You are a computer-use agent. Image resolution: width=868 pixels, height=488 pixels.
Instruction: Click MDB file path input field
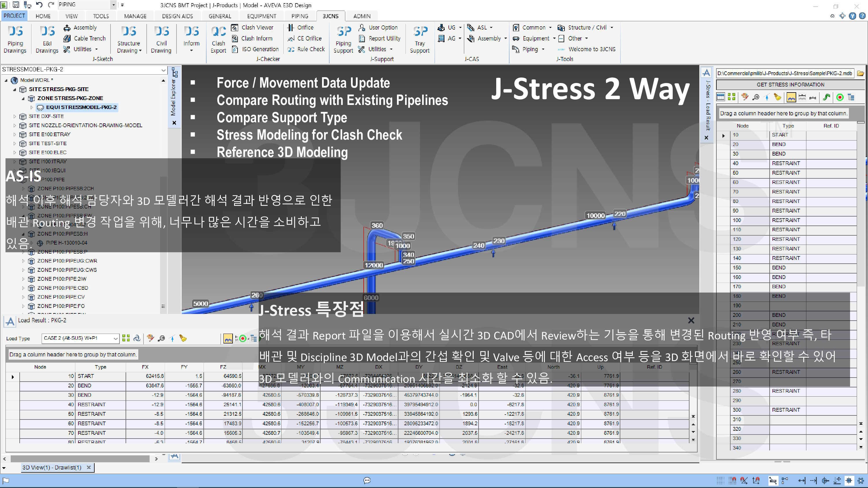point(785,73)
